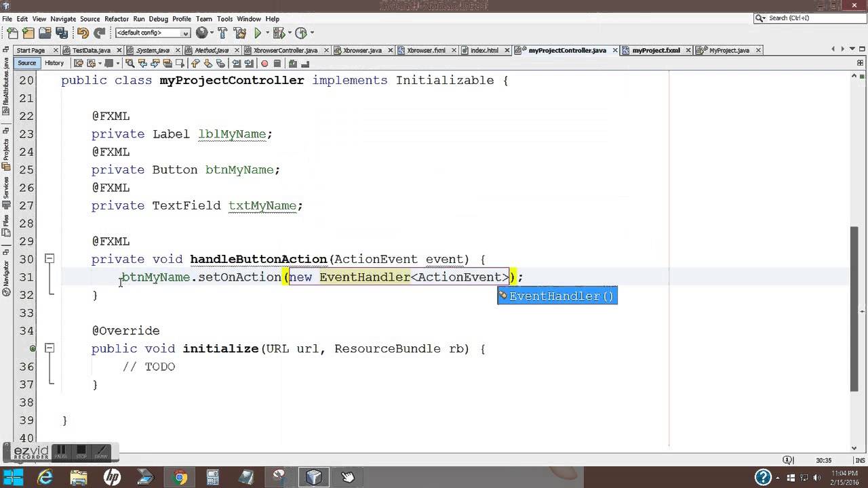
Task: Open the Profile Project dropdown arrow
Action: (312, 33)
